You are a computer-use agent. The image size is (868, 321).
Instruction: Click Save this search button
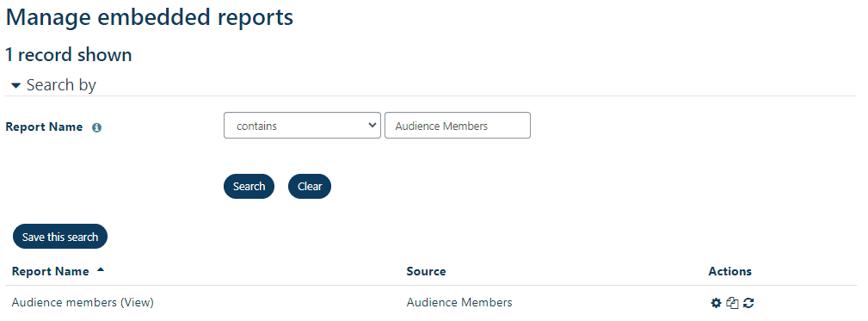(x=59, y=237)
